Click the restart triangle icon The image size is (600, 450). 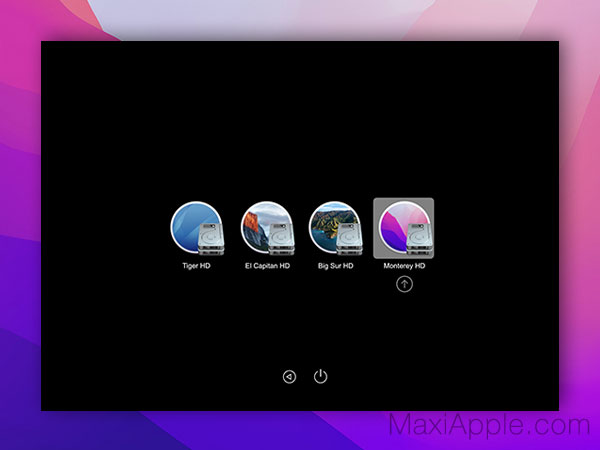pyautogui.click(x=289, y=377)
